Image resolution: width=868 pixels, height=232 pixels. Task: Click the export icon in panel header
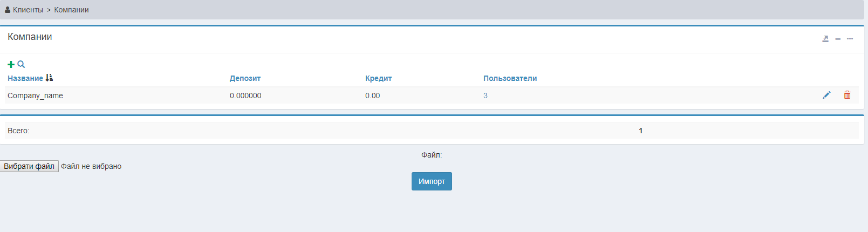(x=825, y=39)
